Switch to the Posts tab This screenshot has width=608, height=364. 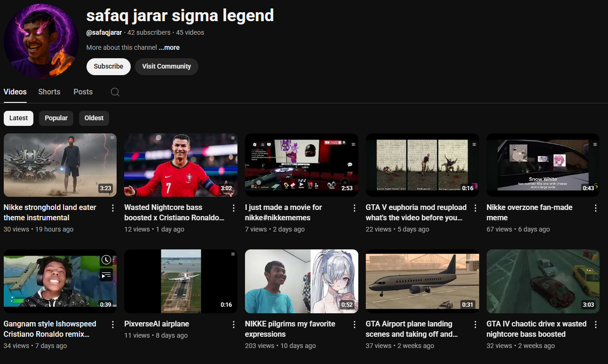(x=83, y=92)
